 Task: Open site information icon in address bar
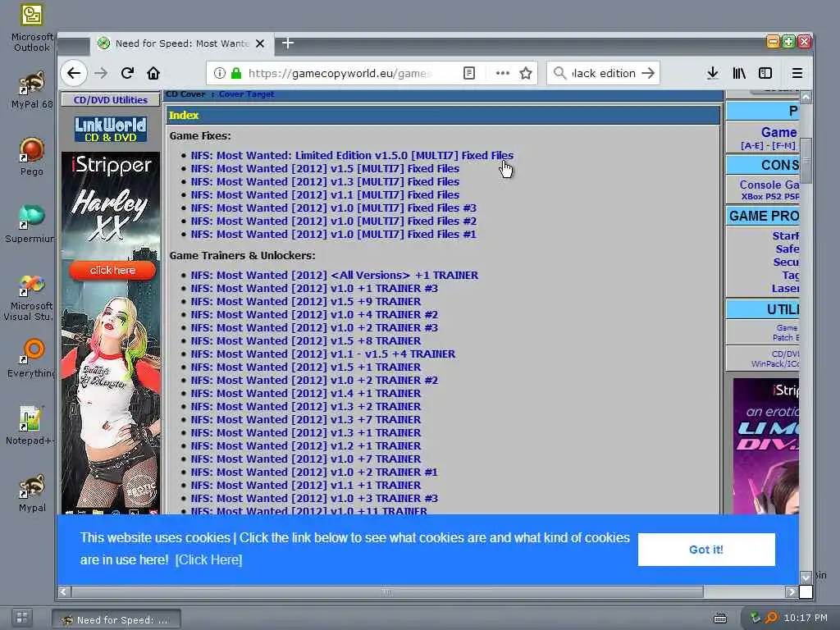pos(220,73)
